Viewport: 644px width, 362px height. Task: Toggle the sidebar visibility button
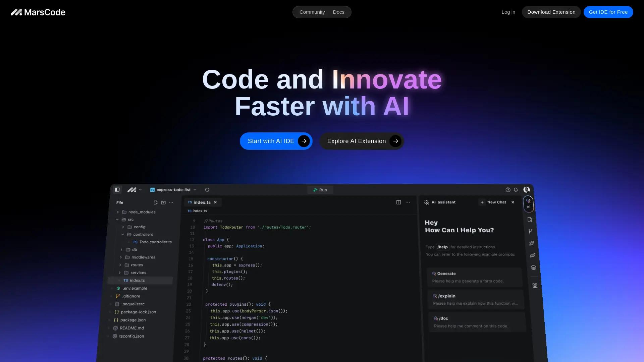[117, 190]
